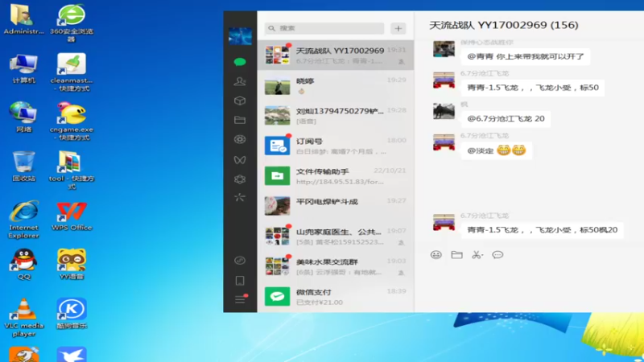
Task: Click the message ending with '标50枫20'
Action: tap(542, 230)
